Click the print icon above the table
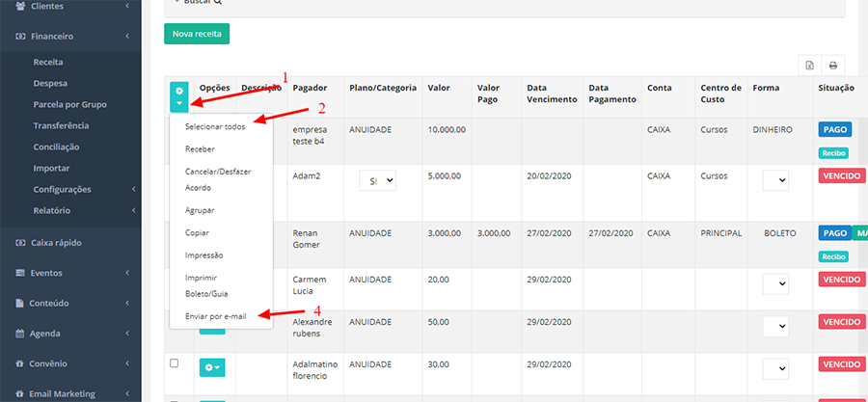Viewport: 868px width, 402px height. (x=832, y=66)
